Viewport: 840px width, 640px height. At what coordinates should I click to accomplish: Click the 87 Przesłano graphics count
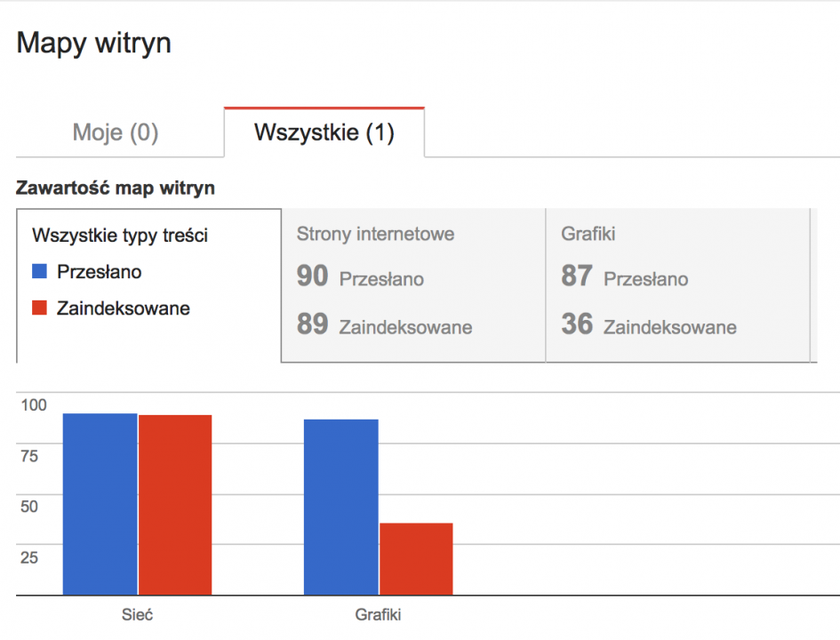(625, 276)
